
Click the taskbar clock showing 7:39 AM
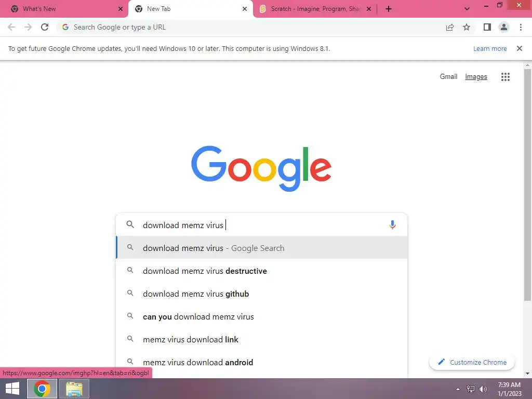509,389
